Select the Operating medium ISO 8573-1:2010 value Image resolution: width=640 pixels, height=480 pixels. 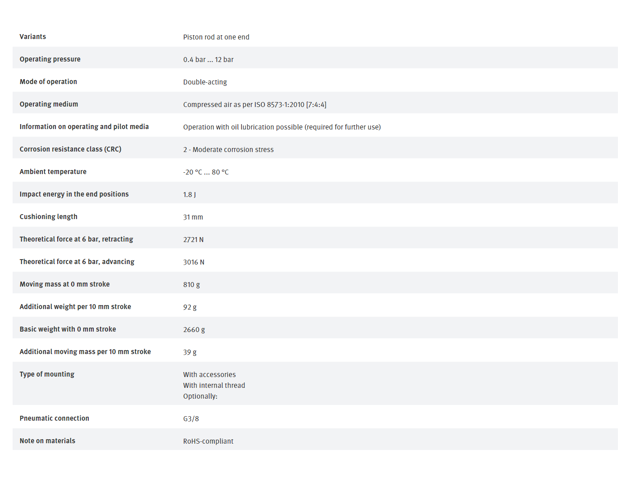(255, 104)
